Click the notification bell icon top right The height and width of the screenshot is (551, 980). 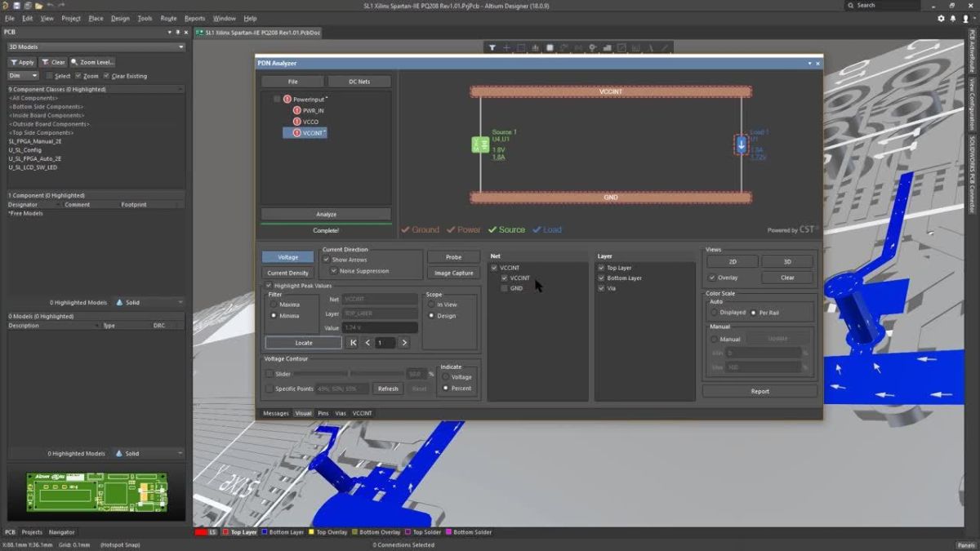click(x=951, y=18)
